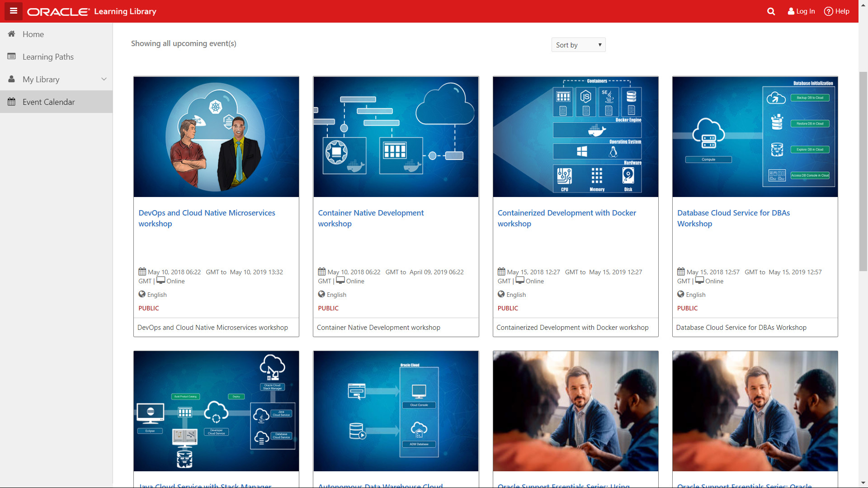Click the Oracle Learning Library logo
Image resolution: width=868 pixels, height=488 pixels.
pos(92,11)
